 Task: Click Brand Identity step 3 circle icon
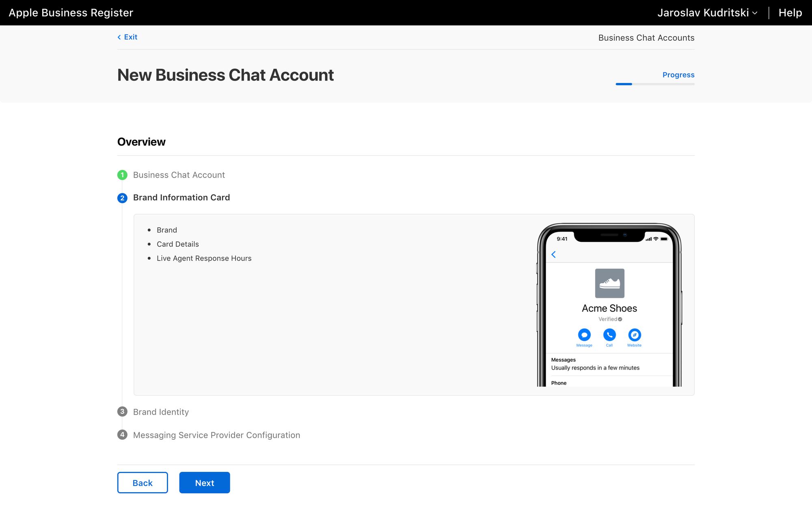tap(122, 411)
